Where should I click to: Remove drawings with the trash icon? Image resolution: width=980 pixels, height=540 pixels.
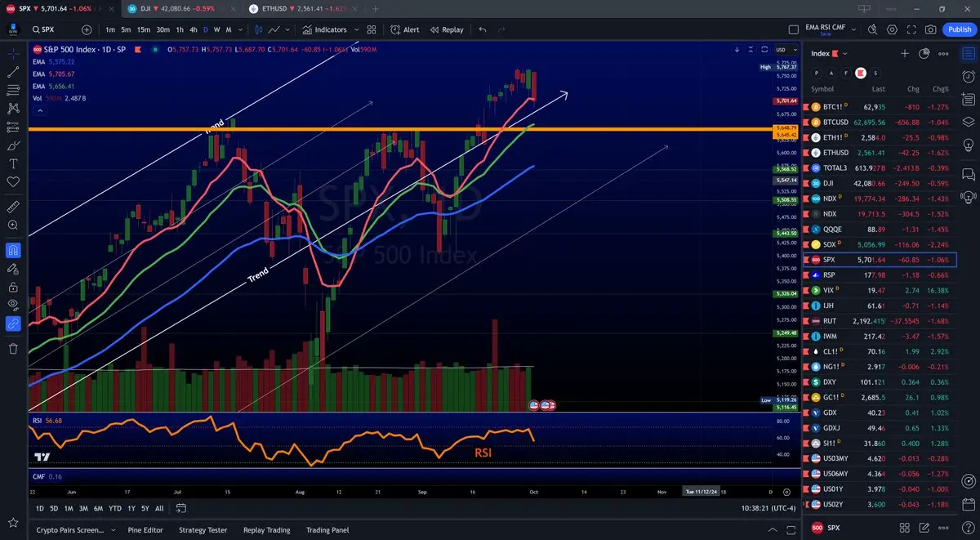(x=13, y=349)
